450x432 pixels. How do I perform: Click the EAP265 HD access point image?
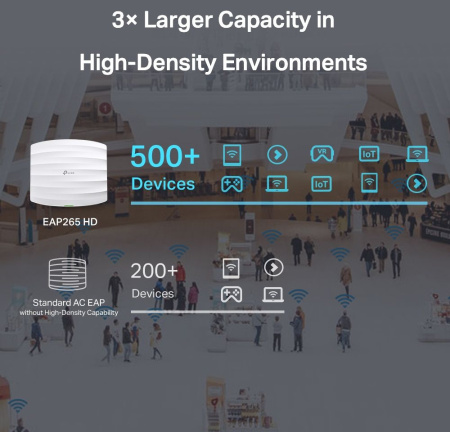tap(69, 172)
